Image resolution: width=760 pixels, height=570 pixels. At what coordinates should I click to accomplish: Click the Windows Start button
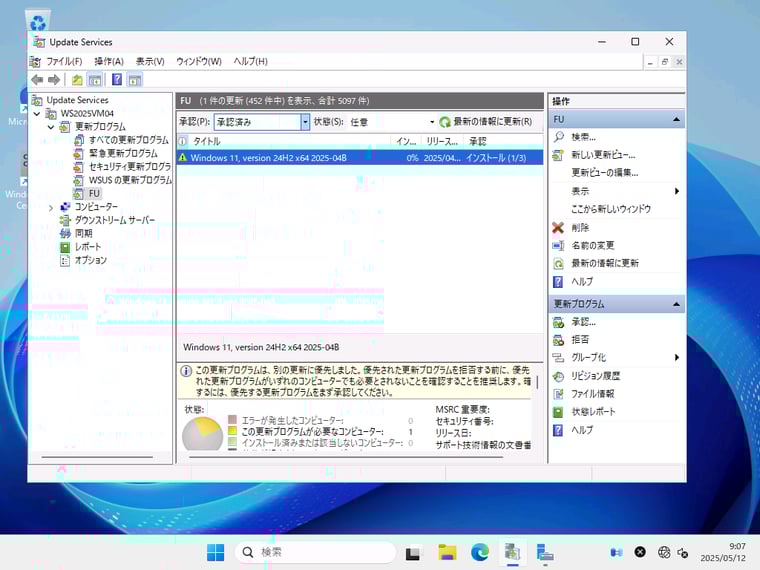coord(216,552)
